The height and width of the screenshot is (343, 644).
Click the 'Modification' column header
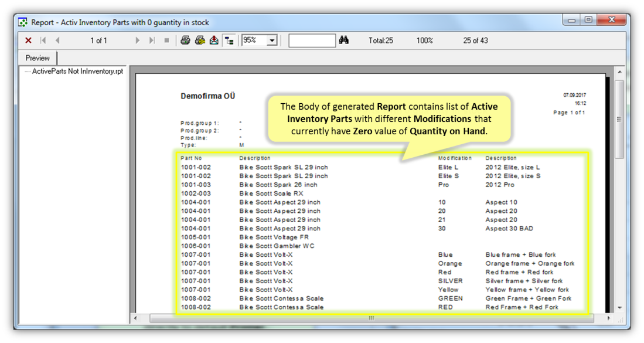455,158
